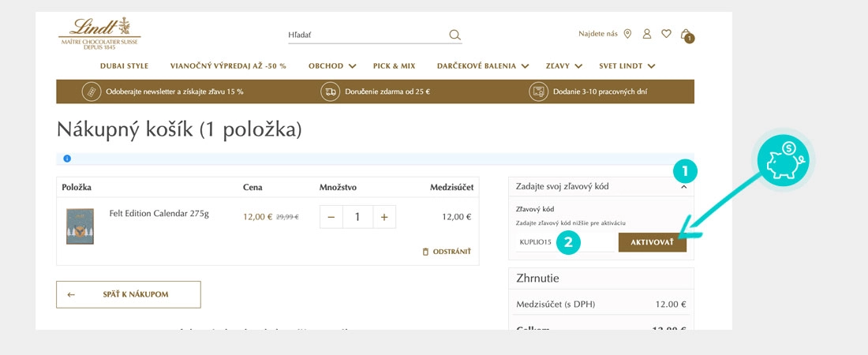The width and height of the screenshot is (868, 355).
Task: Click the piggy bank savings icon
Action: point(784,159)
